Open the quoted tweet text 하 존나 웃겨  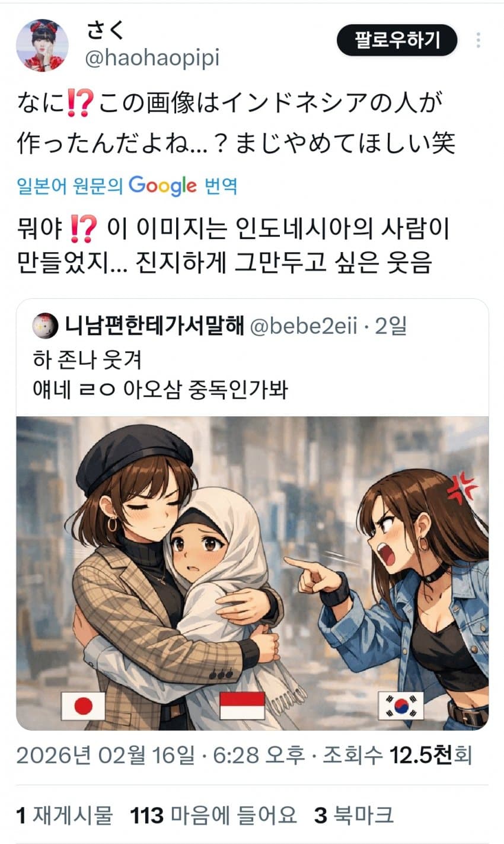(x=87, y=359)
